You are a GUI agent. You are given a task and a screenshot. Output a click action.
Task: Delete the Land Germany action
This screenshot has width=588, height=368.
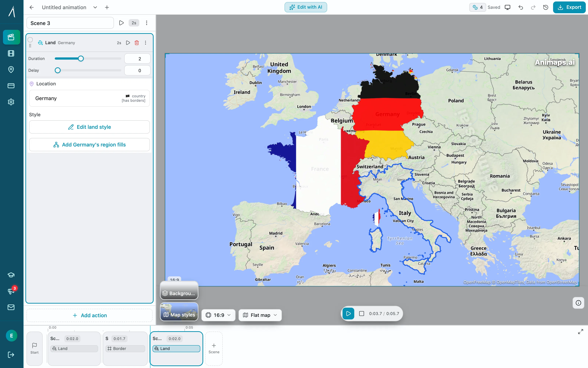(137, 43)
